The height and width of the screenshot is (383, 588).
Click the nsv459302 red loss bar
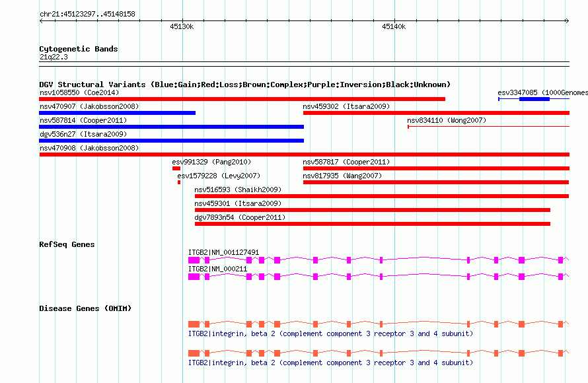pos(436,113)
